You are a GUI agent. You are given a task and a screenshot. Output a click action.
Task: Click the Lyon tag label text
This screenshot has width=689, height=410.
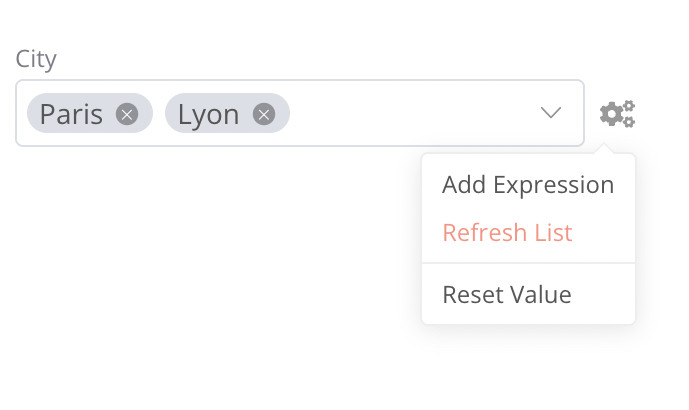(x=209, y=114)
